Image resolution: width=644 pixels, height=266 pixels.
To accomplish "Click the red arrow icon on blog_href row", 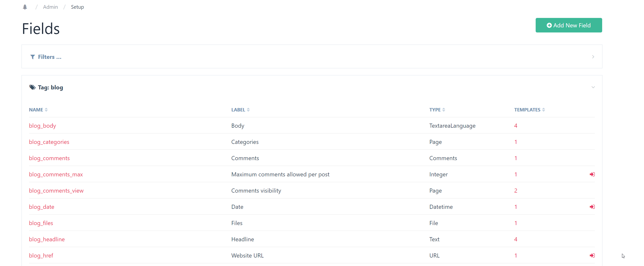I will [592, 255].
